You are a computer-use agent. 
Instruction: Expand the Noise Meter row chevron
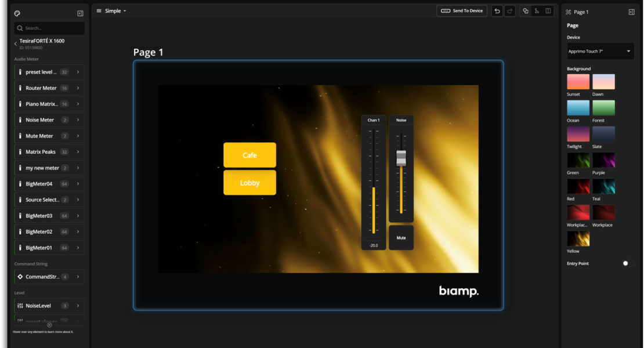point(78,120)
